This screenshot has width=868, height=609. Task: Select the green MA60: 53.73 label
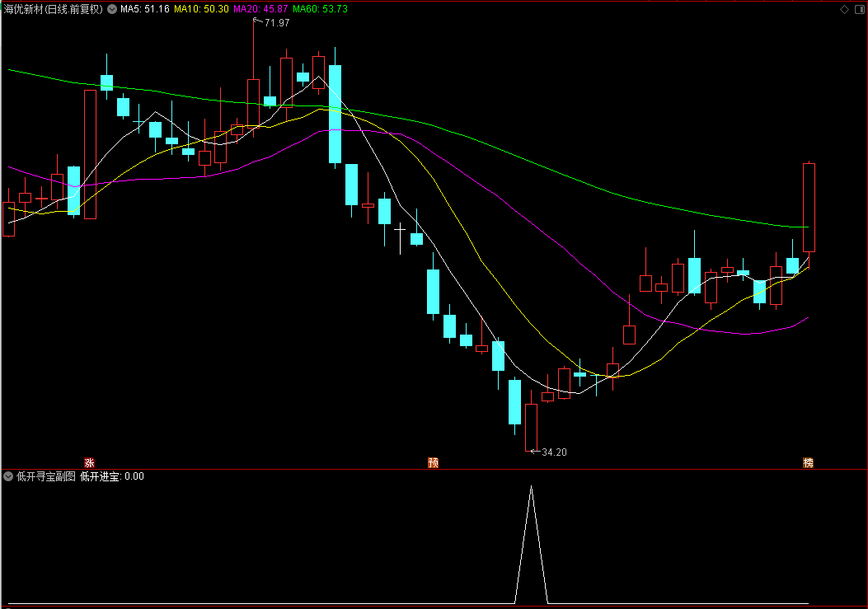click(320, 9)
